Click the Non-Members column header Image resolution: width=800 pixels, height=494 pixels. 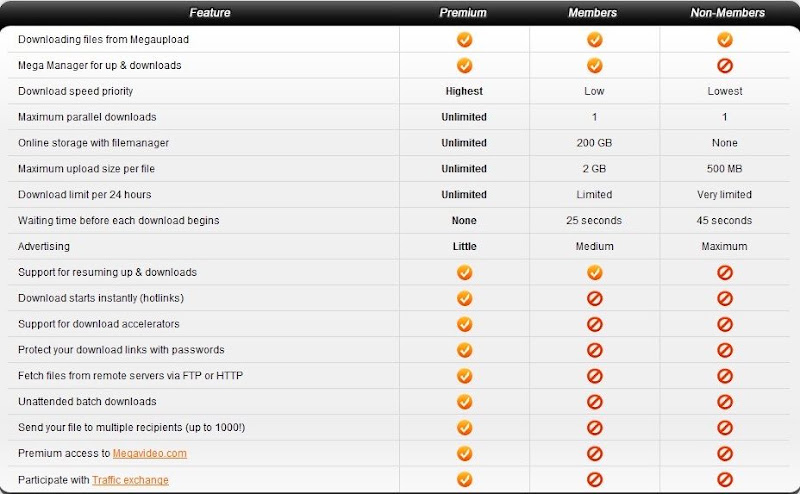tap(728, 13)
